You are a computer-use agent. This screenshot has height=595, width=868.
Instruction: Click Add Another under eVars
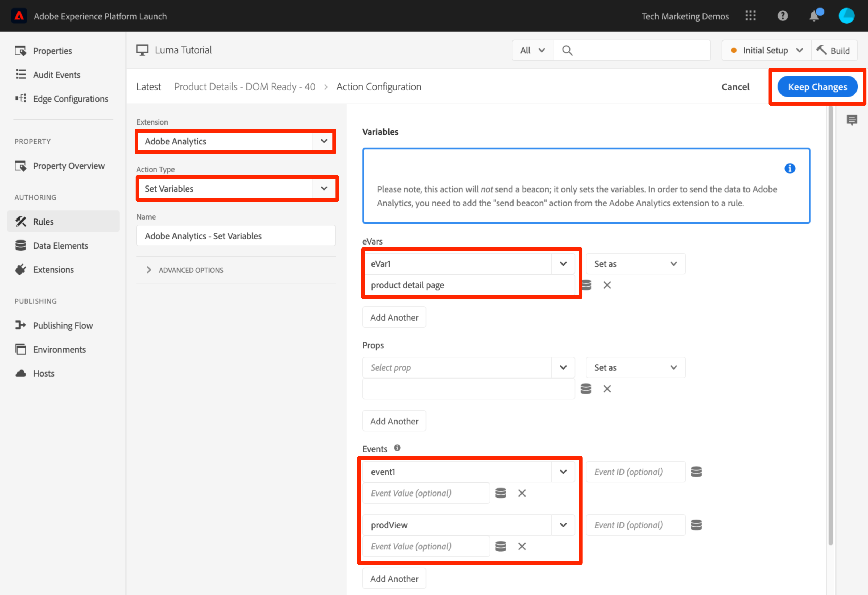(394, 317)
